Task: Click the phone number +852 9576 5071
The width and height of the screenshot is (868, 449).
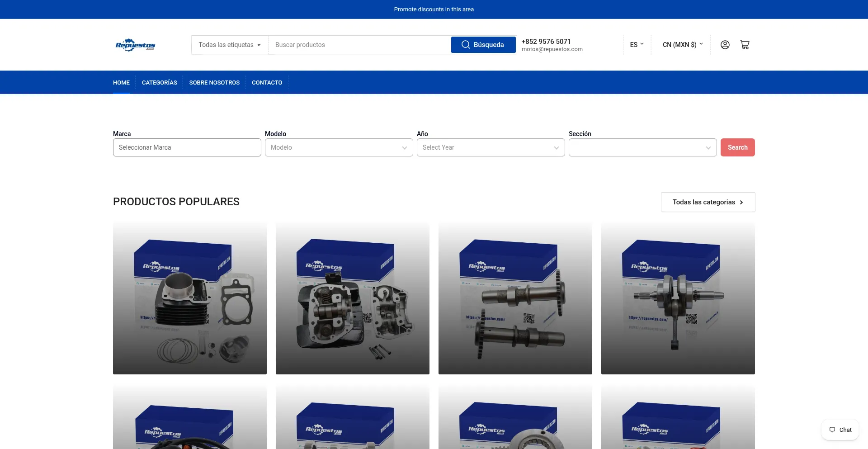Action: (x=546, y=41)
